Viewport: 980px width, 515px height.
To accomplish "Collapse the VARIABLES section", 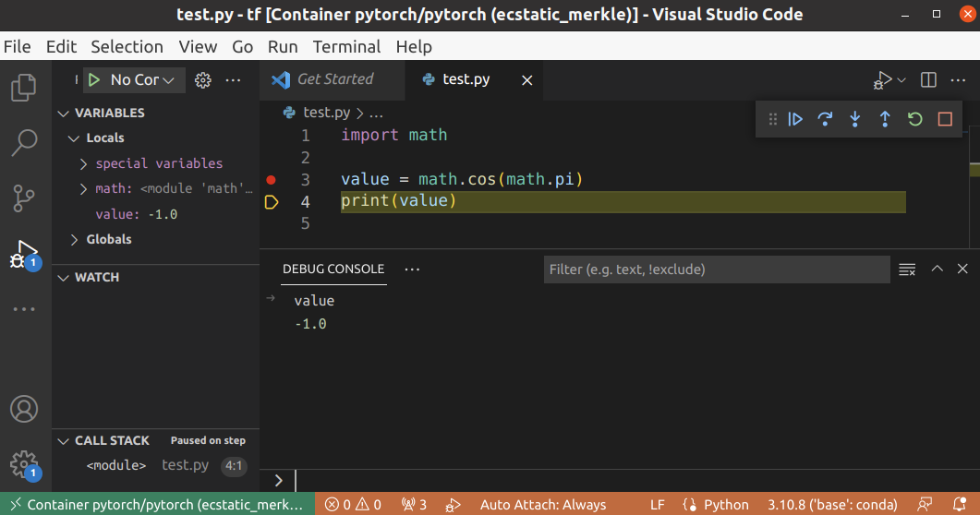I will tap(63, 113).
